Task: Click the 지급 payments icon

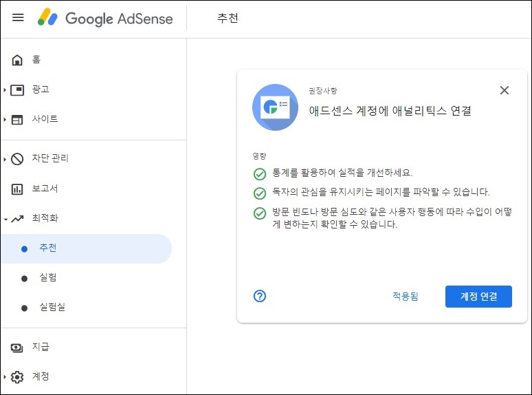Action: coord(17,348)
